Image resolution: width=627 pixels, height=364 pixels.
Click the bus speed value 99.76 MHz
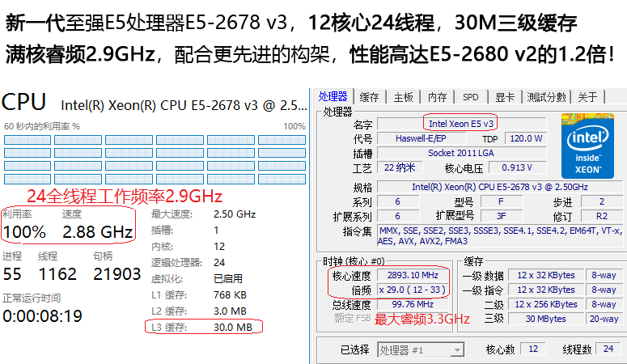tap(413, 304)
